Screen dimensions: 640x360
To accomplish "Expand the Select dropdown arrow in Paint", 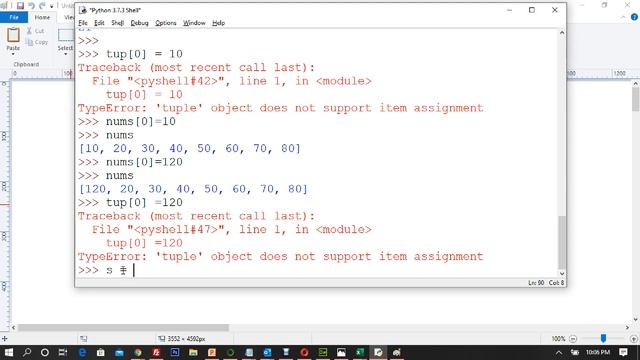I will tap(65, 54).
